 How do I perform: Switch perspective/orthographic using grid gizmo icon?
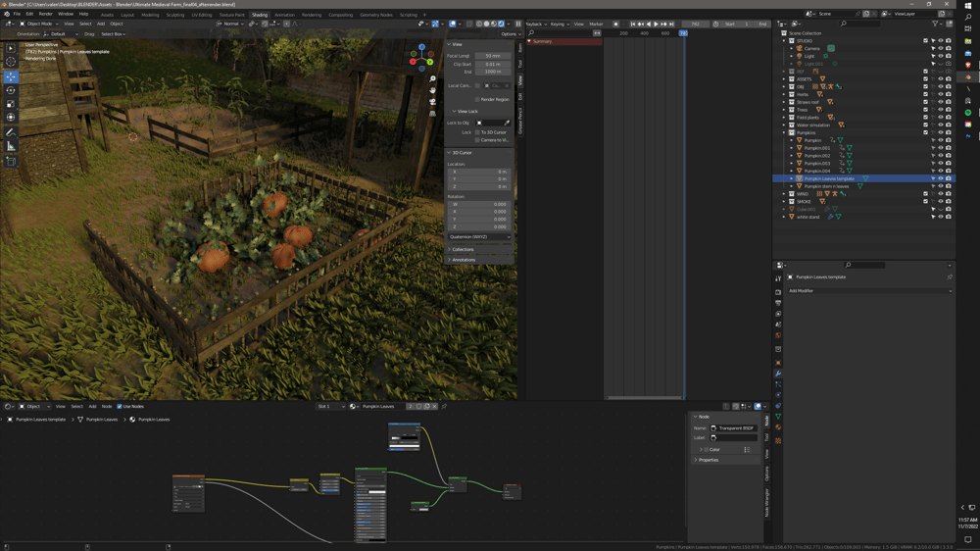point(432,113)
